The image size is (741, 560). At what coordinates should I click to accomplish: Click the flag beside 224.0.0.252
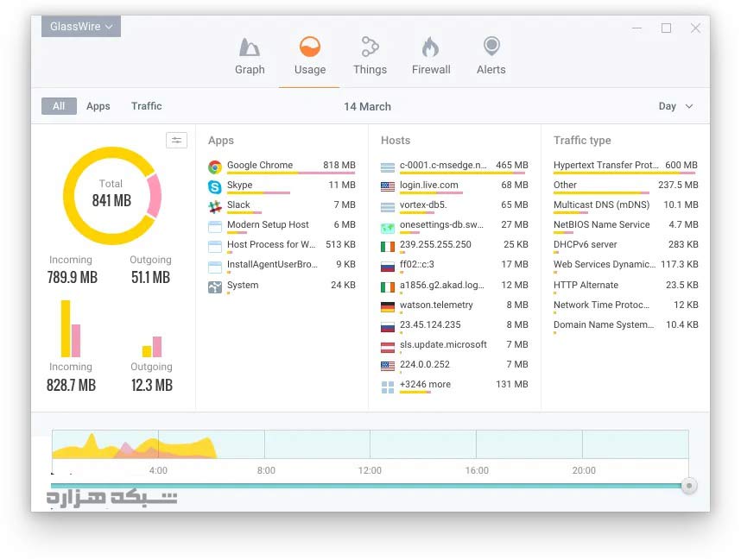pyautogui.click(x=388, y=366)
